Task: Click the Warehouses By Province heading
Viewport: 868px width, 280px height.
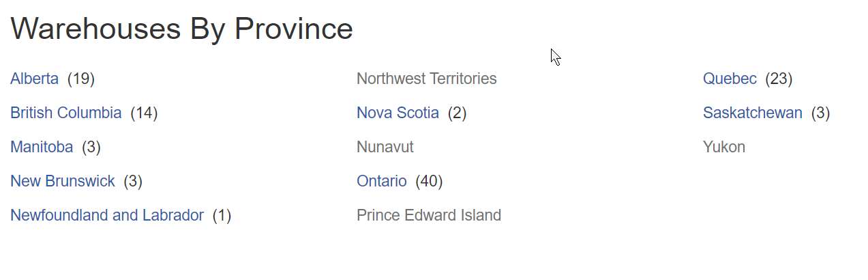Action: tap(181, 29)
